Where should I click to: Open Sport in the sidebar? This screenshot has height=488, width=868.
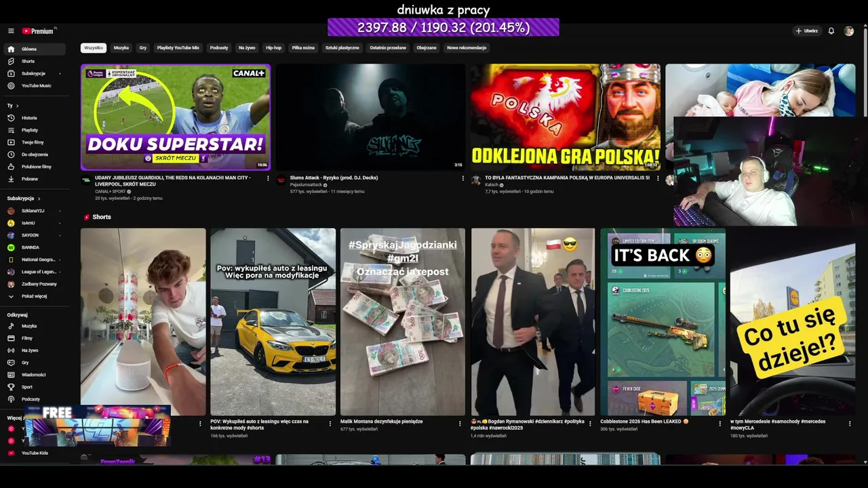coord(34,387)
